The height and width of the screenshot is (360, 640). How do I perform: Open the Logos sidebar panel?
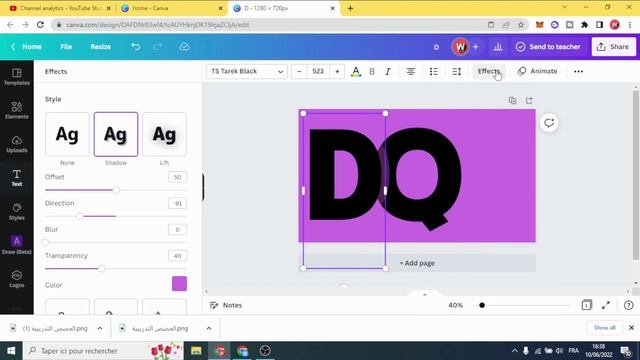[17, 279]
